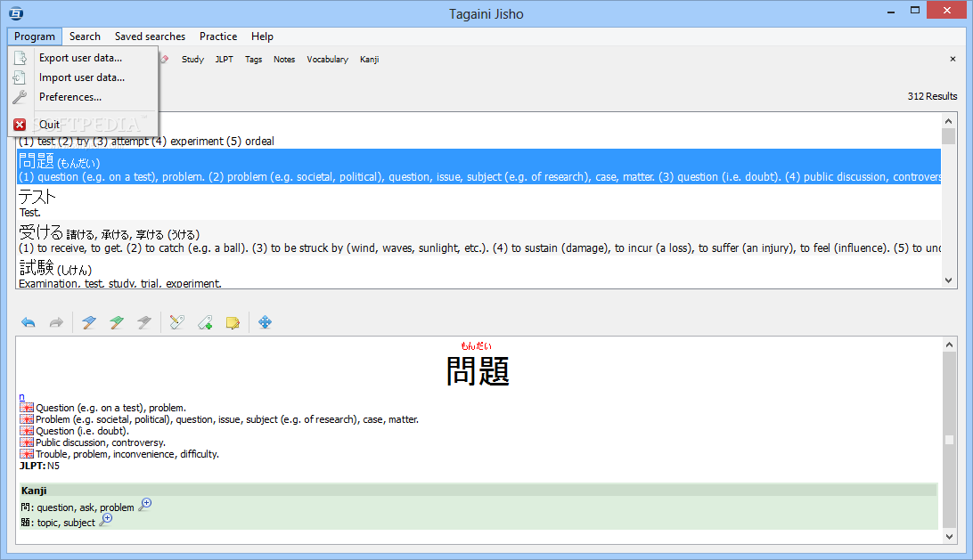
Task: Open the Kanji search filter
Action: (369, 60)
